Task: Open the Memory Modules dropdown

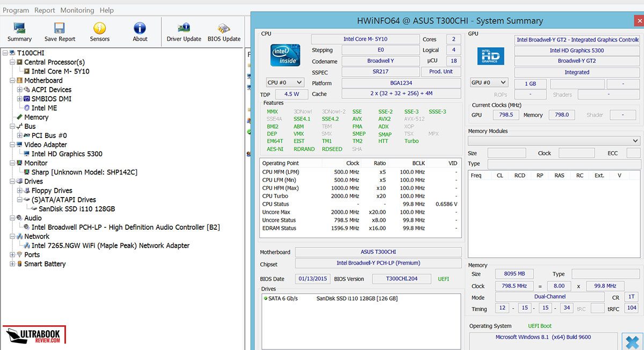Action: click(554, 141)
